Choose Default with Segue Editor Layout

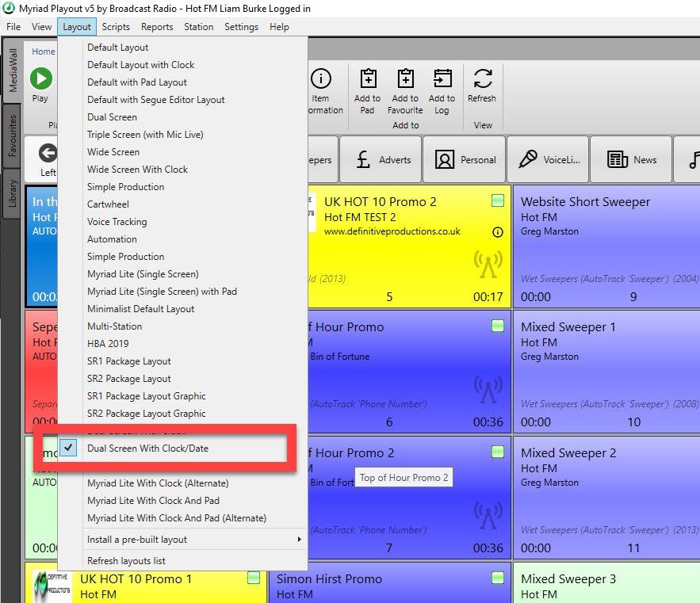coord(156,100)
